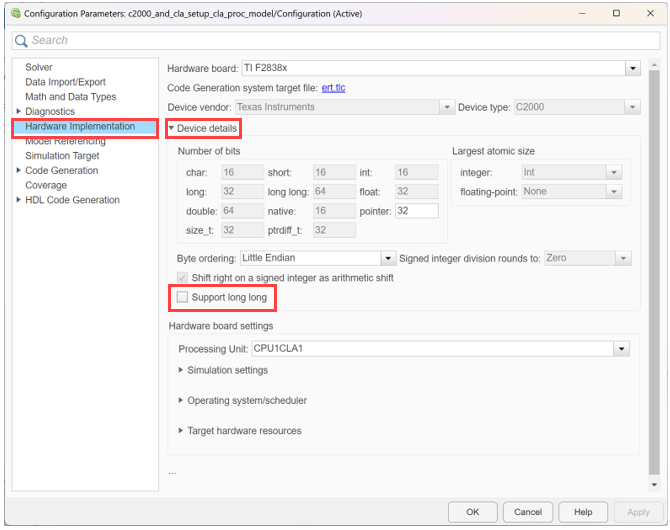This screenshot has height=530, width=670.
Task: Open the ert.tlc target file link
Action: click(333, 88)
